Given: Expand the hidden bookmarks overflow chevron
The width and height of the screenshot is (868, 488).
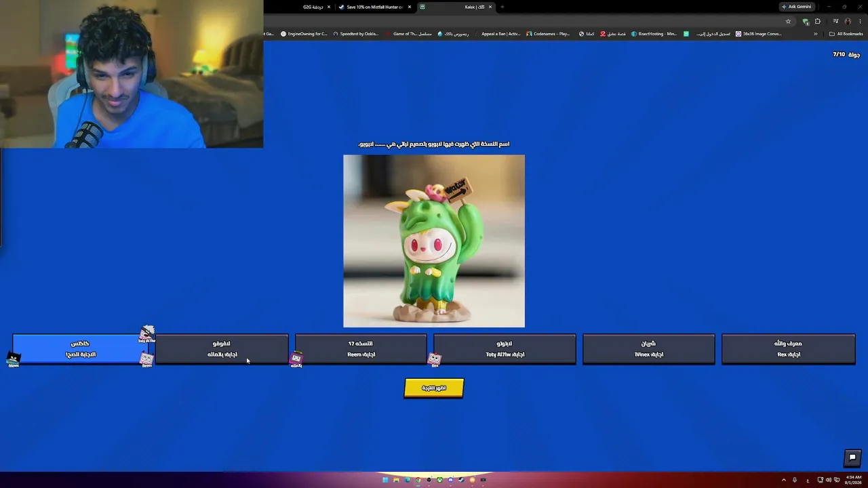Looking at the screenshot, I should tap(816, 34).
